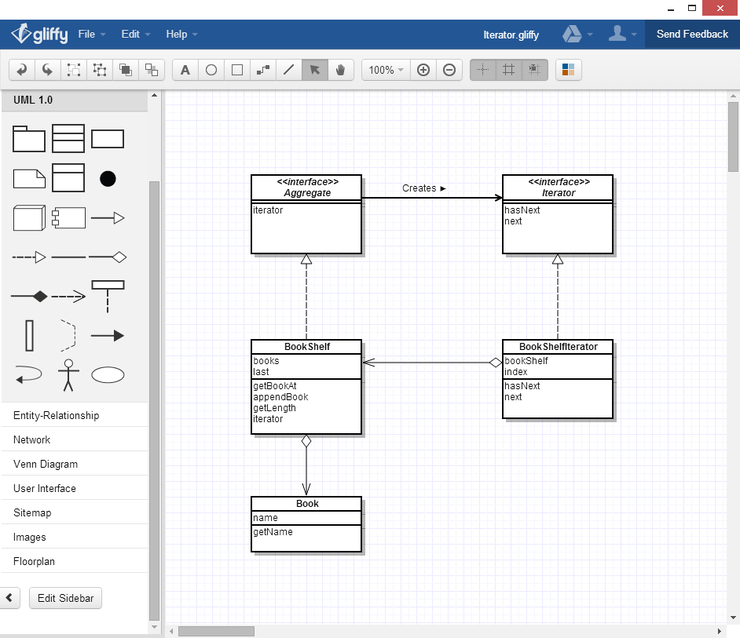740x638 pixels.
Task: Click Send to Back icon
Action: [151, 70]
